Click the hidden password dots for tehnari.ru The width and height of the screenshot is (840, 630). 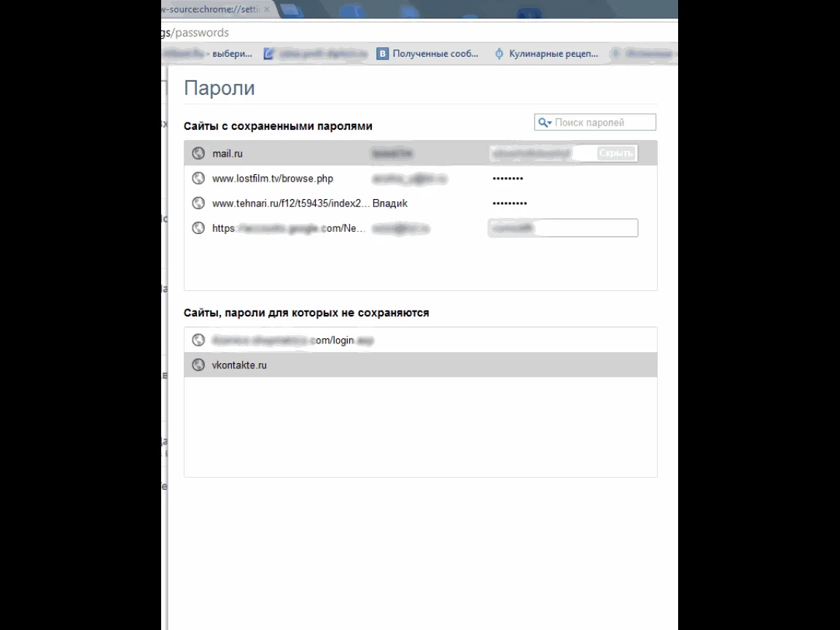[x=510, y=203]
